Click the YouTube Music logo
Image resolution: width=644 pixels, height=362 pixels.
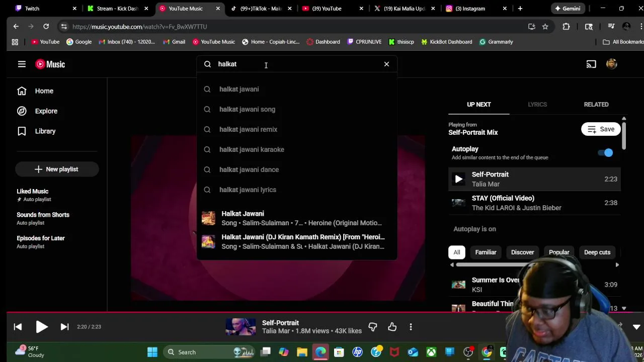(x=50, y=64)
